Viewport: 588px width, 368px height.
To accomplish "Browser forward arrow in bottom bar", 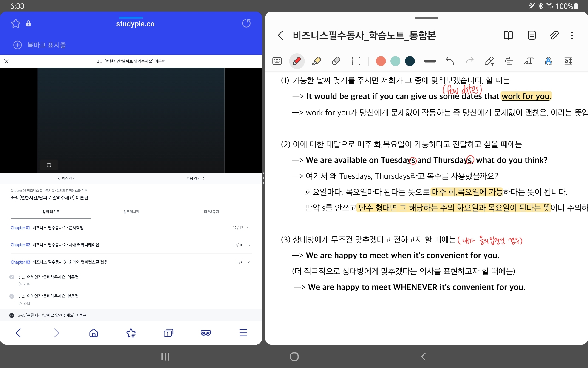I will [56, 333].
